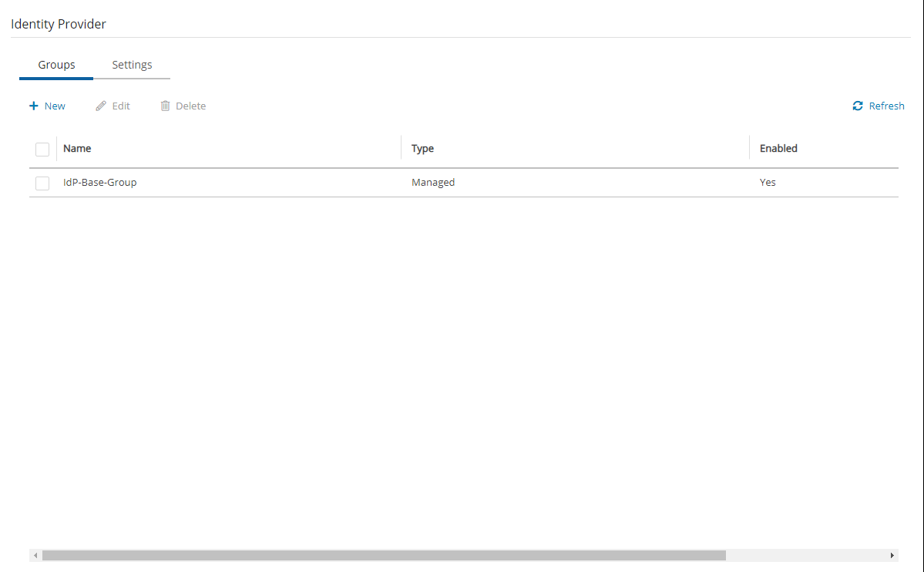Sort by the Enabled column header
This screenshot has width=924, height=572.
tap(778, 148)
